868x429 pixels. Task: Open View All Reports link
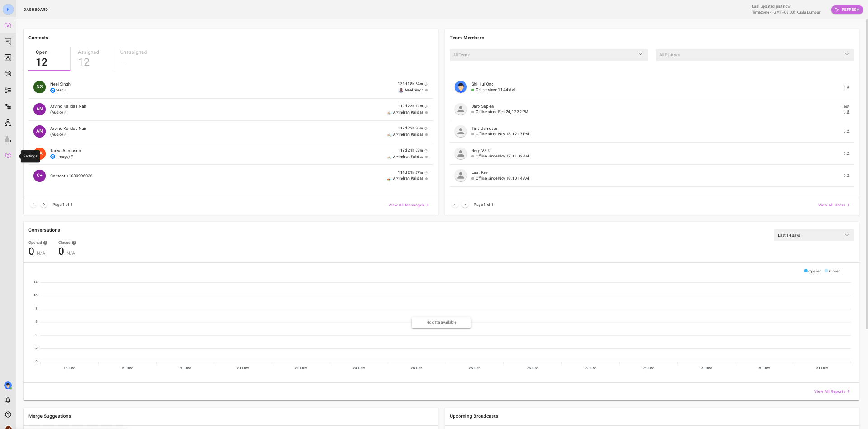pos(832,391)
